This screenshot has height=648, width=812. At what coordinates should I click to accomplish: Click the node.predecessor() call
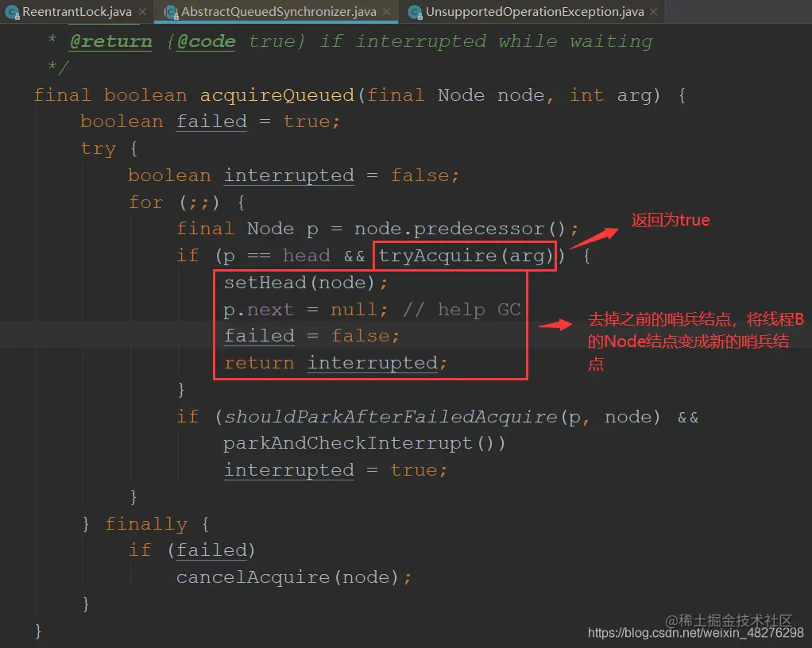point(459,229)
